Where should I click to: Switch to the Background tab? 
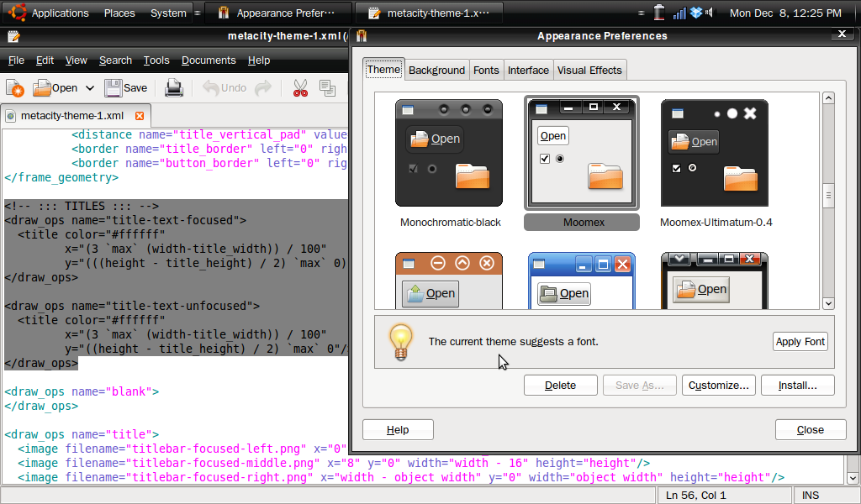tap(436, 71)
